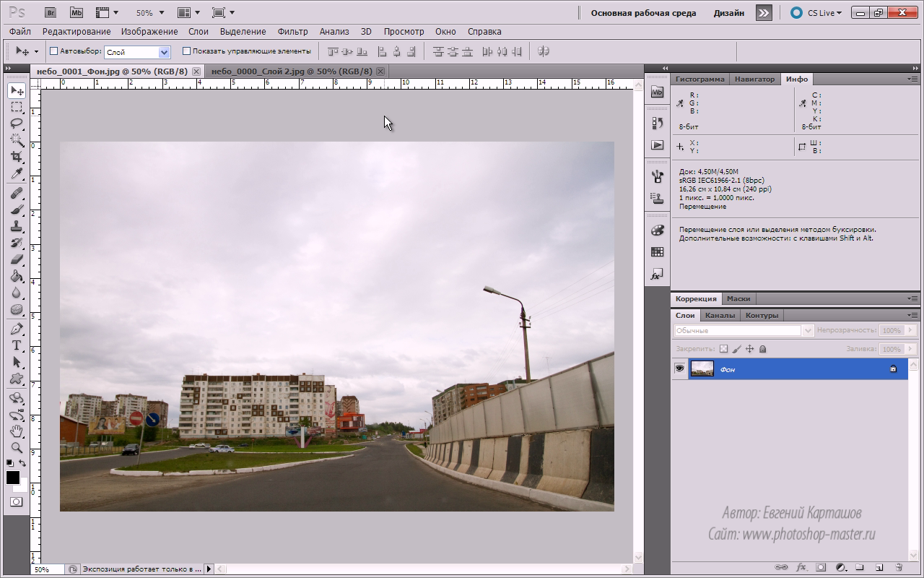Select the Lasso tool
The image size is (924, 578).
click(16, 124)
